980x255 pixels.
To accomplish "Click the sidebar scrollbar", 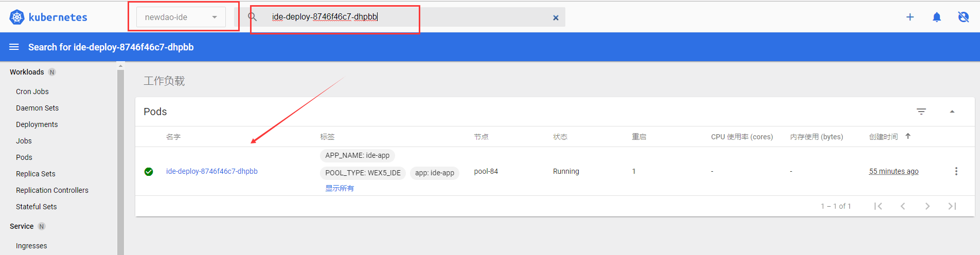I will 120,154.
